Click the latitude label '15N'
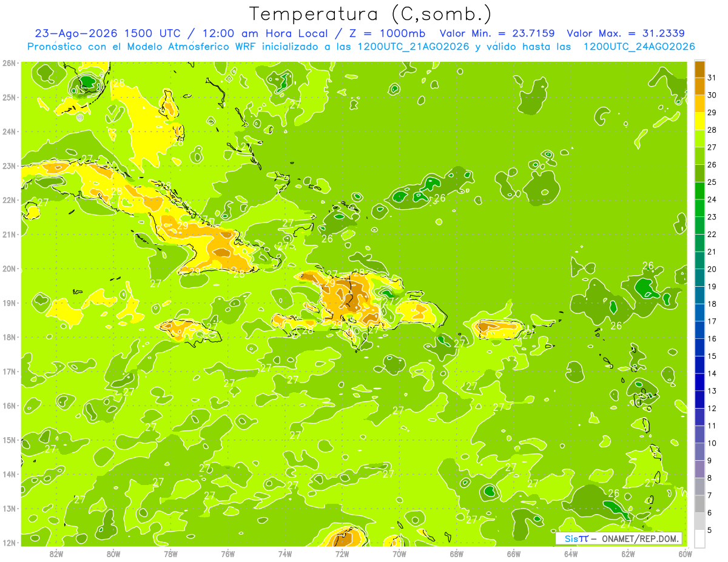The image size is (728, 562). pos(8,440)
